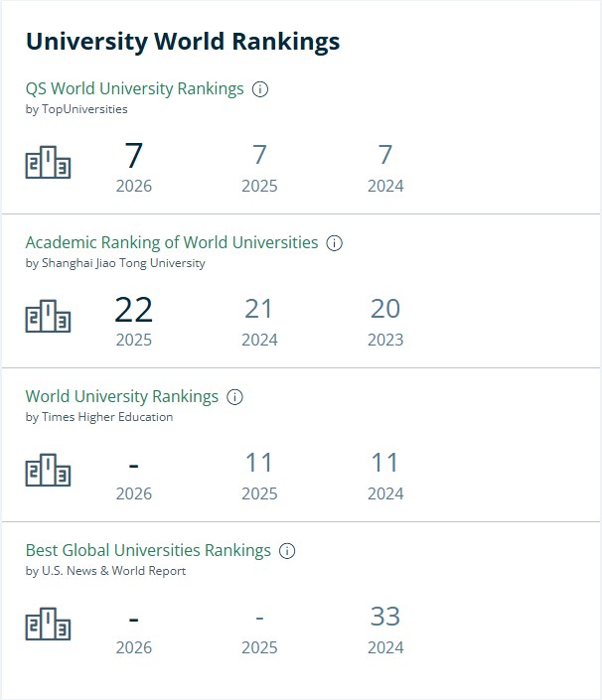Screen dimensions: 602x700
Task: Click the Shanghai 2024 rank of 21
Action: click(x=259, y=309)
